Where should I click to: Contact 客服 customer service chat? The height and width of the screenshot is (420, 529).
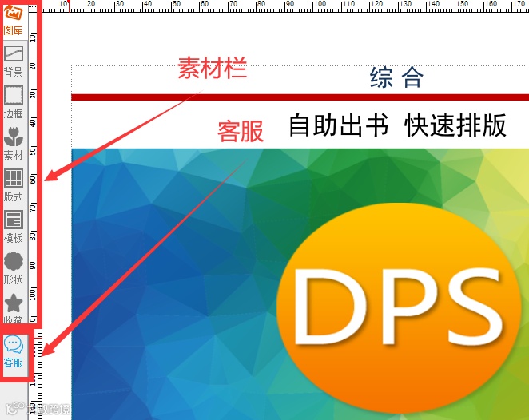14,351
